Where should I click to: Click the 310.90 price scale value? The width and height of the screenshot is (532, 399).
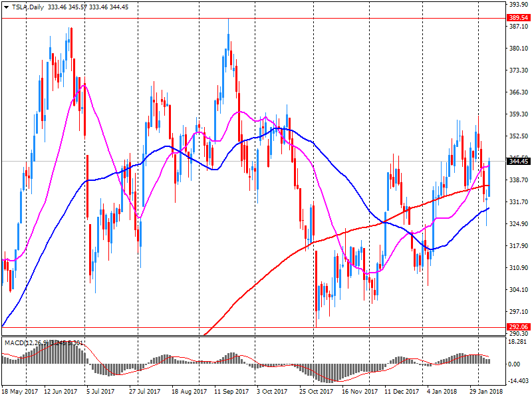[519, 267]
